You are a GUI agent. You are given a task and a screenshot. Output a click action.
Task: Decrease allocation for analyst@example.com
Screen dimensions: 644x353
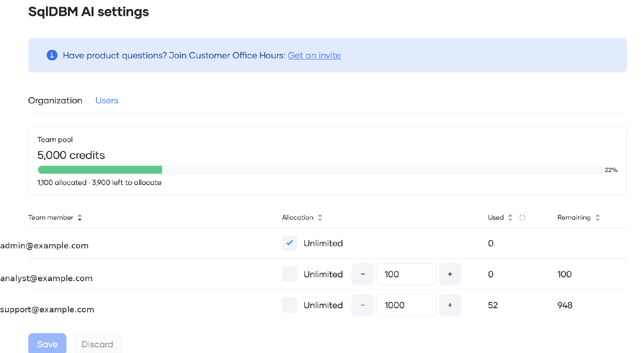click(363, 274)
